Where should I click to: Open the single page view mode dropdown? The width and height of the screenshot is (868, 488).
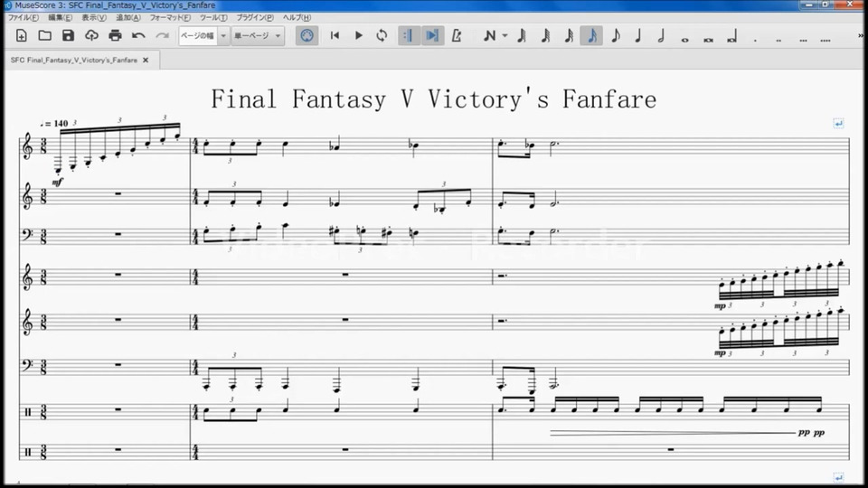point(258,36)
